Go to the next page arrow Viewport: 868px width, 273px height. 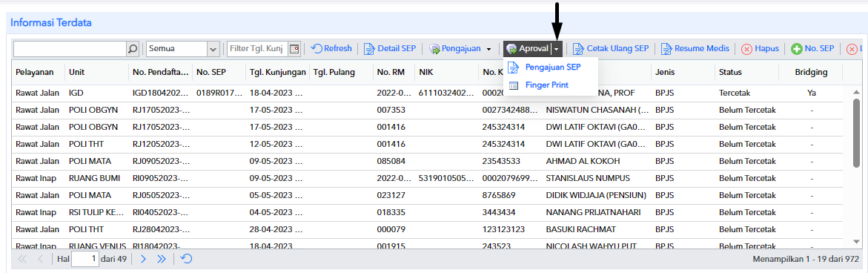coord(143,259)
